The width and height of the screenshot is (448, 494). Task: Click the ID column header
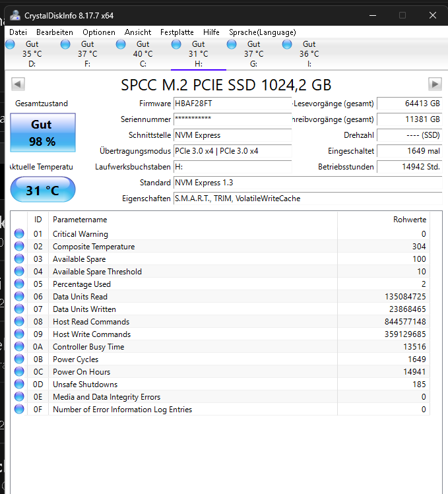(x=38, y=219)
